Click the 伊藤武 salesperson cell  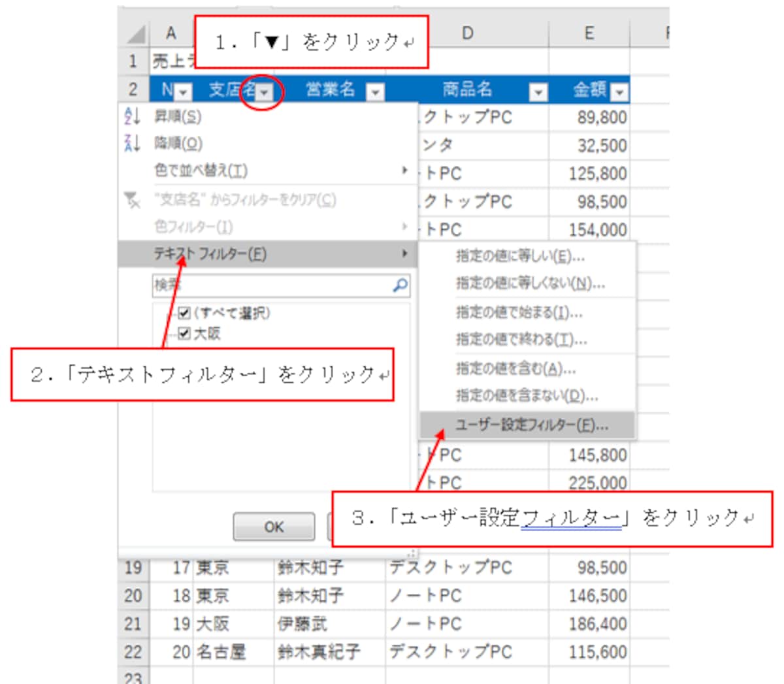(330, 623)
